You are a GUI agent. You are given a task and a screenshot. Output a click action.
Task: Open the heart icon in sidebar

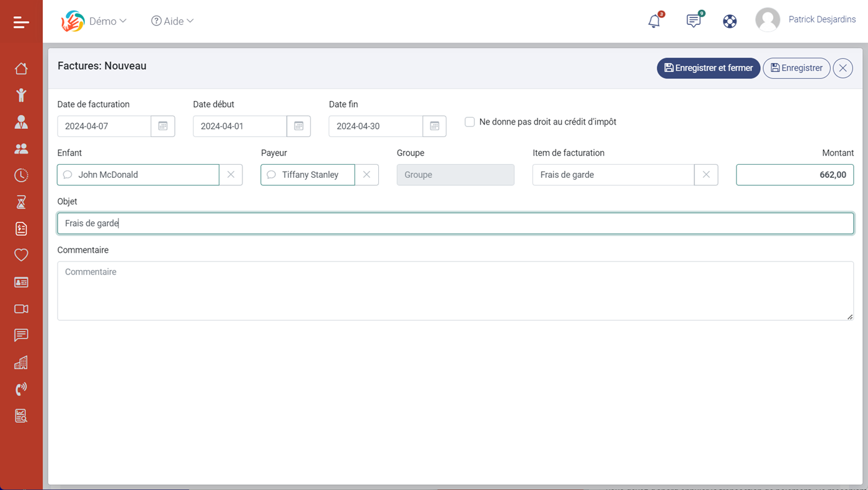click(x=21, y=255)
